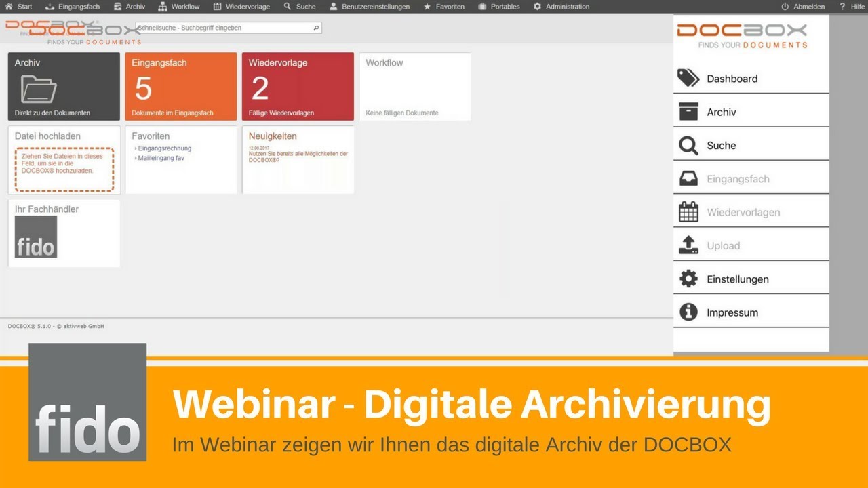This screenshot has width=868, height=488.
Task: Open Favoriten in top menu bar
Action: [444, 6]
